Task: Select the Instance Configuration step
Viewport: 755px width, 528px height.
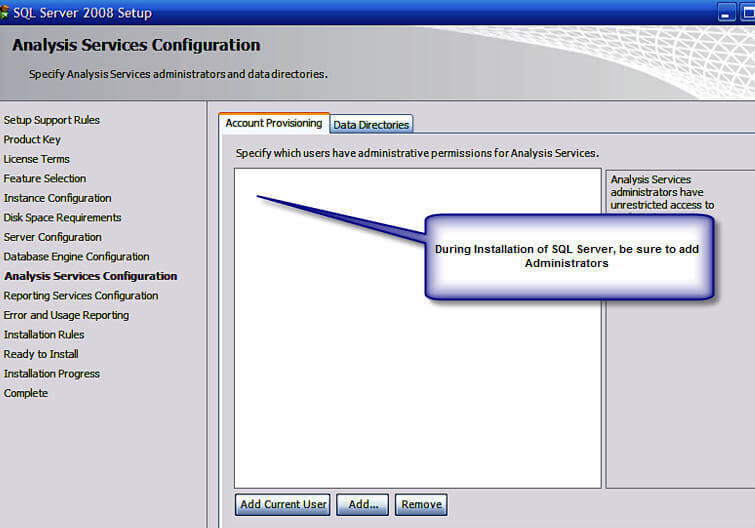Action: point(57,198)
